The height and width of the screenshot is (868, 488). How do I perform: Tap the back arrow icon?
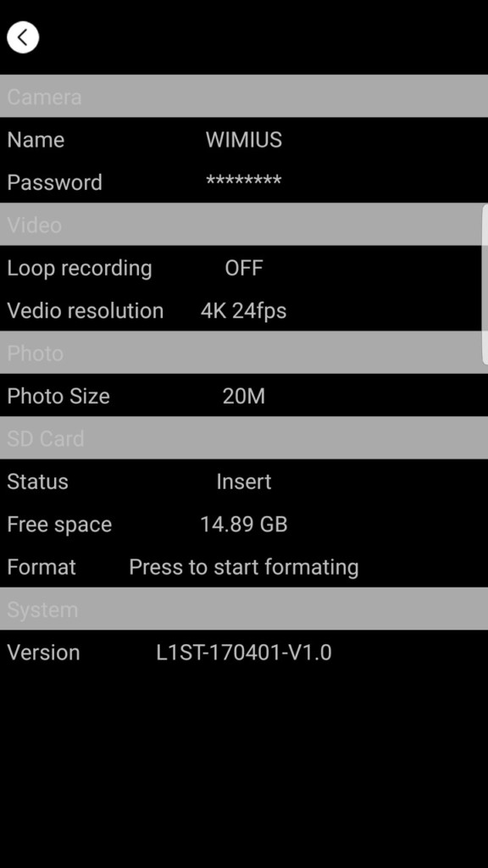pyautogui.click(x=23, y=37)
